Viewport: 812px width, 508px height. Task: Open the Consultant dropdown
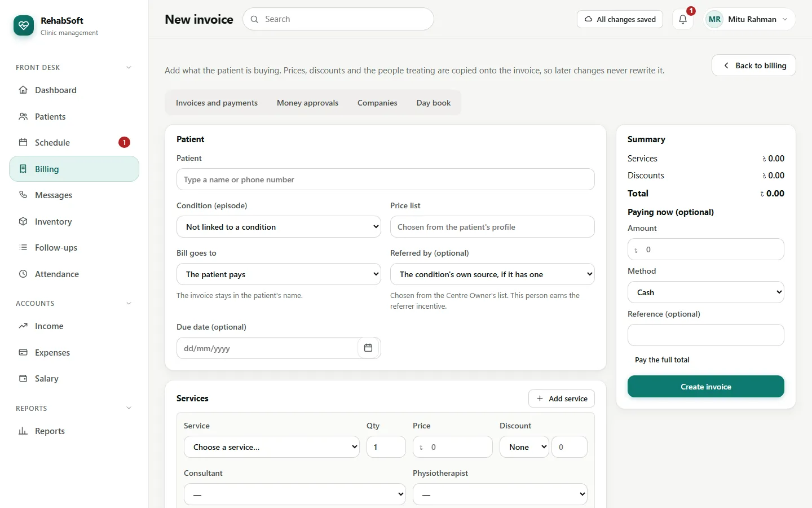(295, 494)
